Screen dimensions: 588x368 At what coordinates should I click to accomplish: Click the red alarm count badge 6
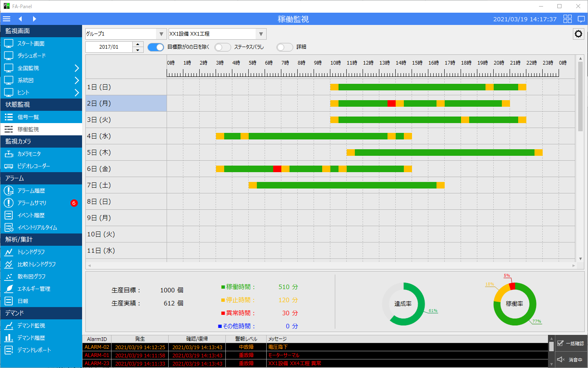click(74, 203)
